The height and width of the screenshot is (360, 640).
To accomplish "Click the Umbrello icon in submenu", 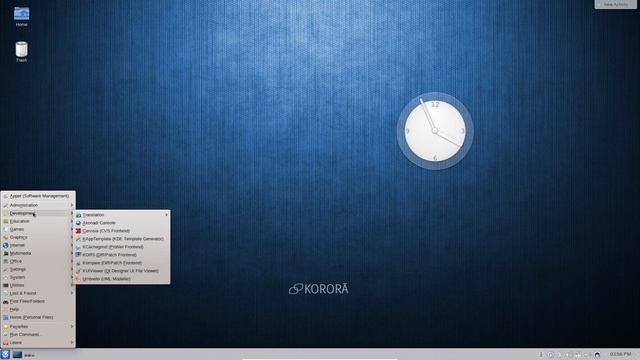I will [78, 279].
